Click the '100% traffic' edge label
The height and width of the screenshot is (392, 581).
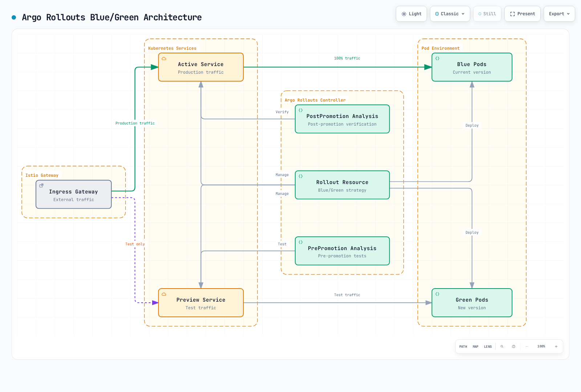click(x=347, y=58)
